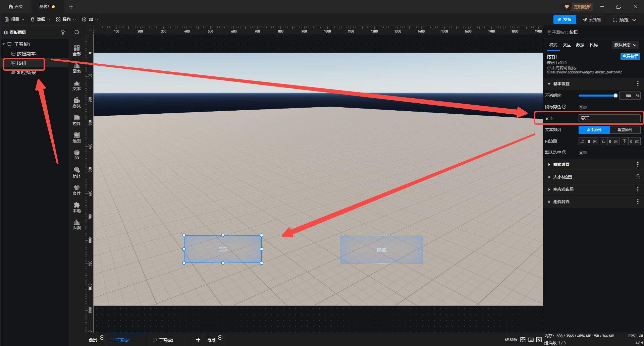Click the lock icon in 大小&位置 row
The image size is (644, 346).
tap(638, 177)
